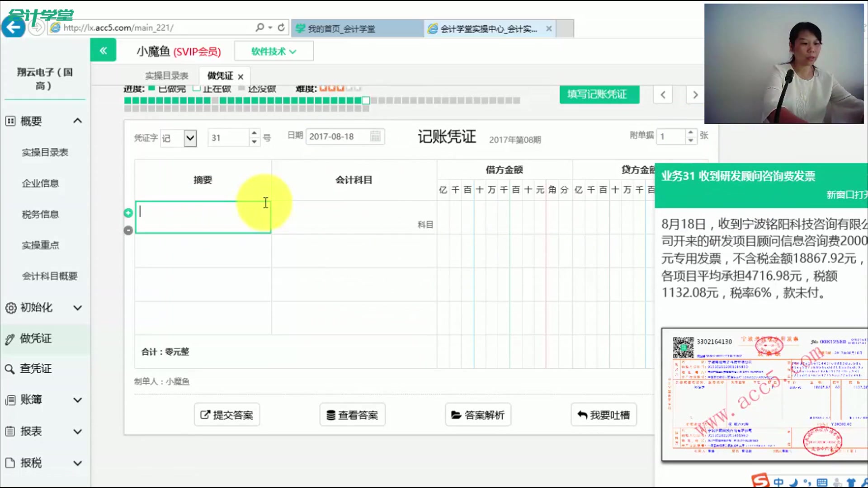The image size is (868, 488).
Task: Click the 填写记账凭证 button
Action: pyautogui.click(x=599, y=94)
